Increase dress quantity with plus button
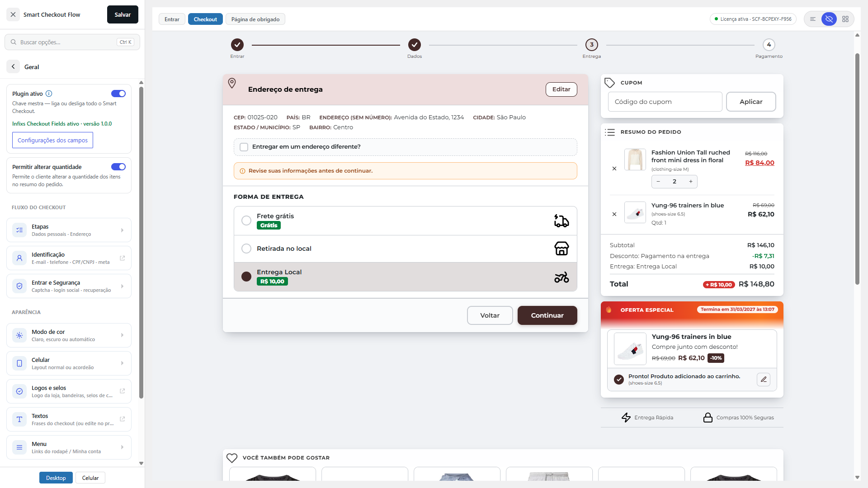The height and width of the screenshot is (488, 868). click(691, 182)
